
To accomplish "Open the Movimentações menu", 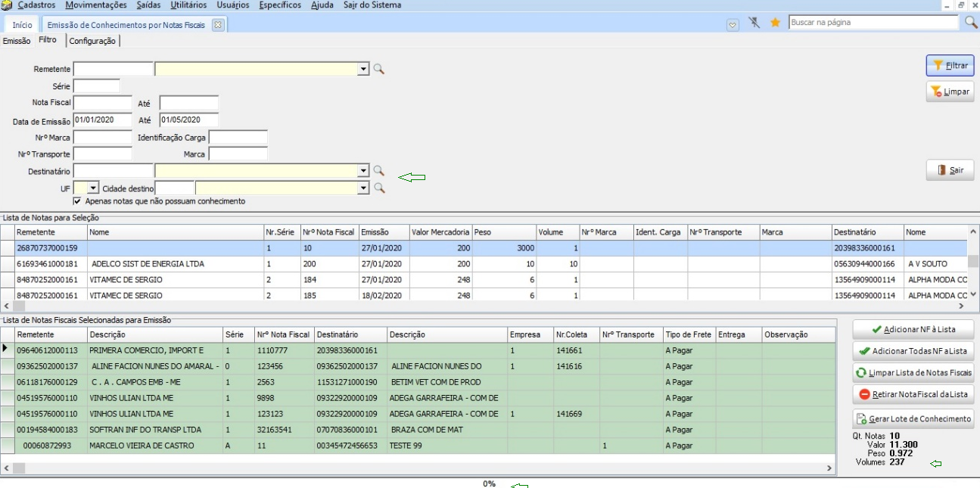I will coord(96,5).
